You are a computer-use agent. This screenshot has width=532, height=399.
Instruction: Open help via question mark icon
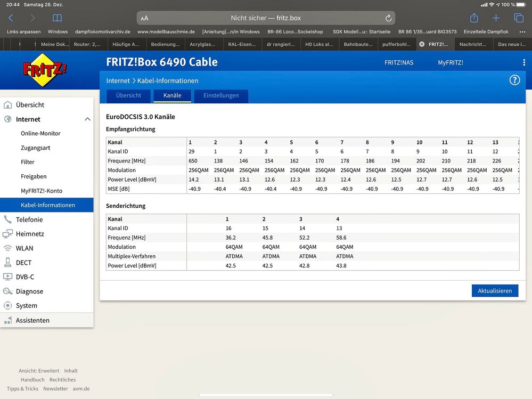click(x=514, y=80)
